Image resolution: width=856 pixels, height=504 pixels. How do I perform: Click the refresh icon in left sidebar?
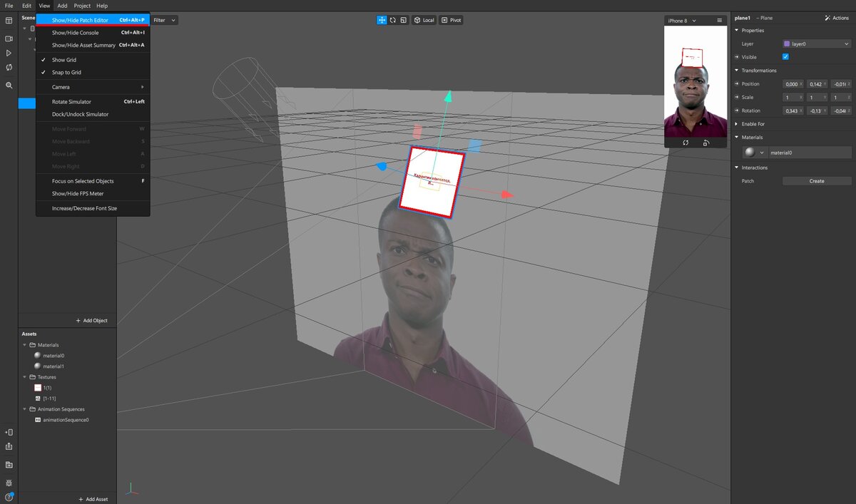9,68
